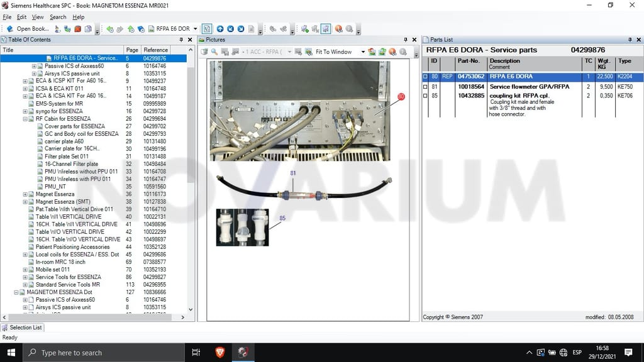The width and height of the screenshot is (644, 362).
Task: Open the Fit To Window zoom dropdown
Action: (x=363, y=52)
